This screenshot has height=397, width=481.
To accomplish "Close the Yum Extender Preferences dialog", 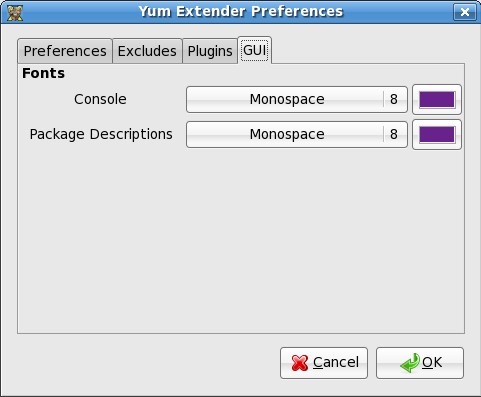I will (x=465, y=12).
